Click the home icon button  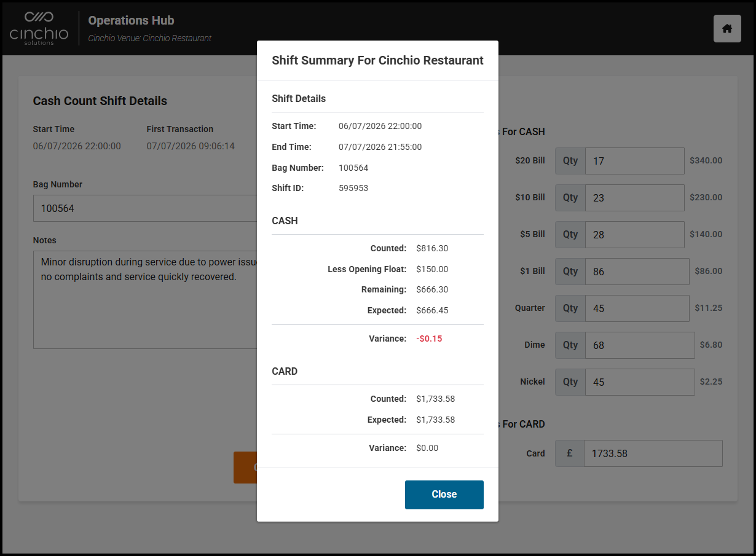(727, 28)
